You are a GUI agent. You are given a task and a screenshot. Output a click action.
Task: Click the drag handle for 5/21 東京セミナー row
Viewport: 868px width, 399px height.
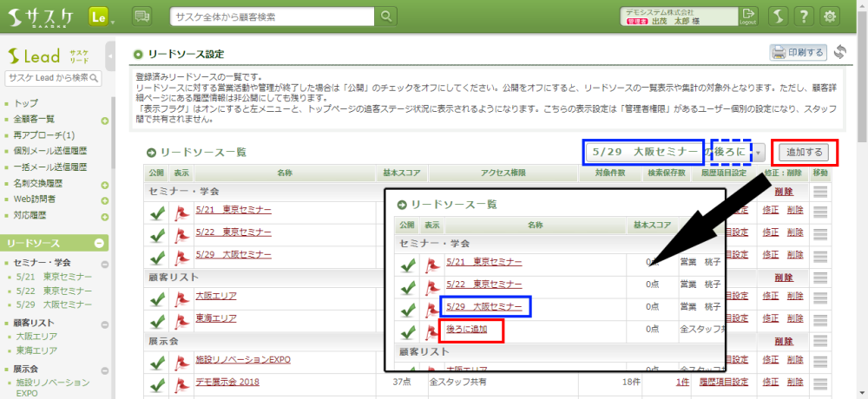tap(819, 212)
